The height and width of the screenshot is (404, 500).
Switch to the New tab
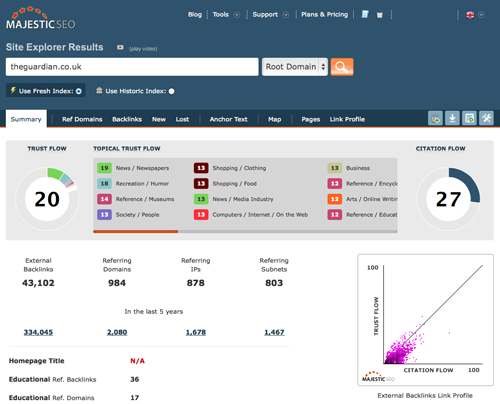point(159,119)
